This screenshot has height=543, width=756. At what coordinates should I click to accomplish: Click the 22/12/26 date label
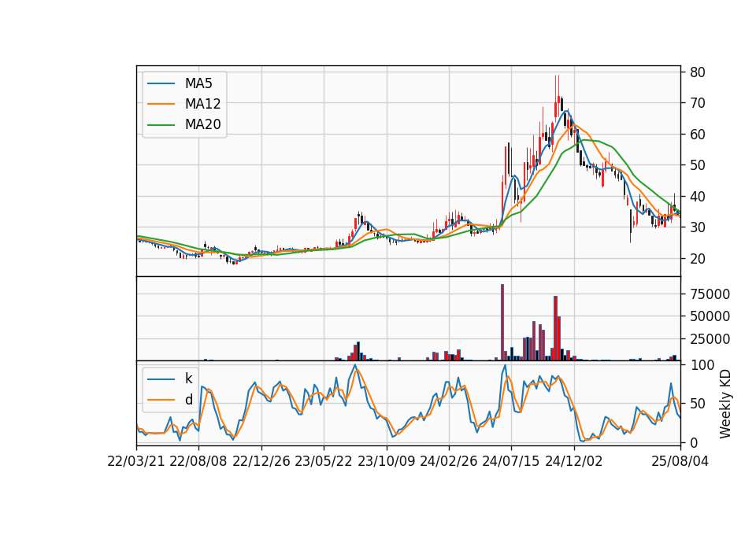[261, 461]
